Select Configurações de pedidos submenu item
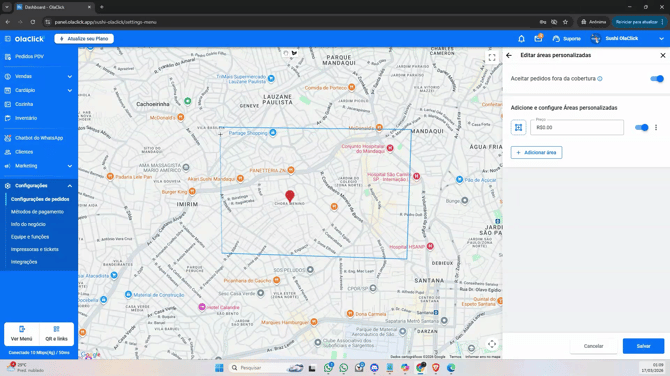Screen dimensions: 670x376 point(40,199)
